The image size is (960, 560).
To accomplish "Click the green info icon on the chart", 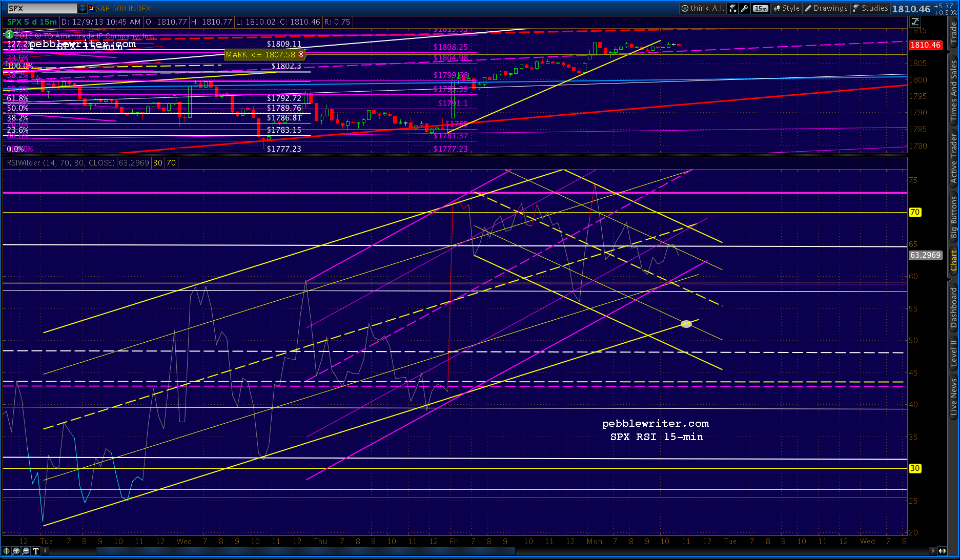I will pos(9,35).
